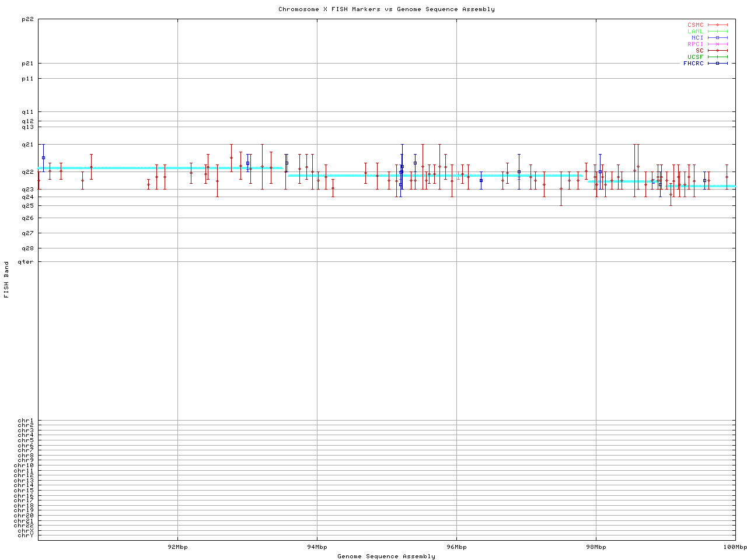Viewport: 747px width, 560px height.
Task: Click the LANL legend line marker
Action: 717,32
